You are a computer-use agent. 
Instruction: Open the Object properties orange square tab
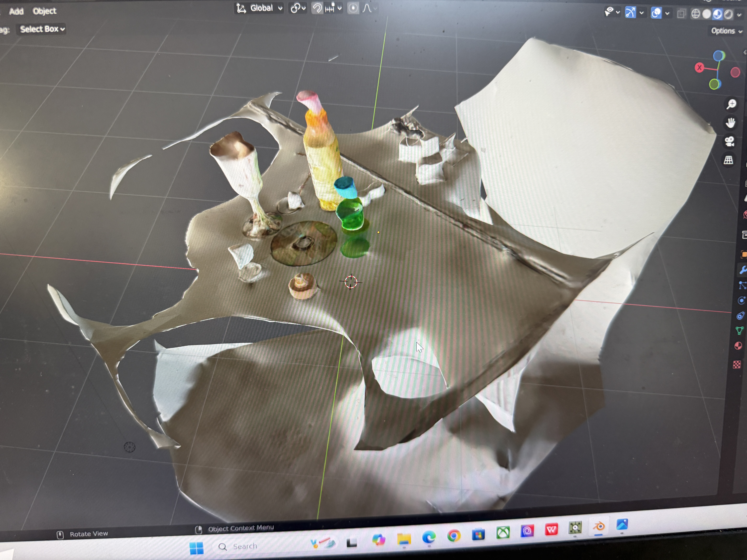(x=744, y=254)
